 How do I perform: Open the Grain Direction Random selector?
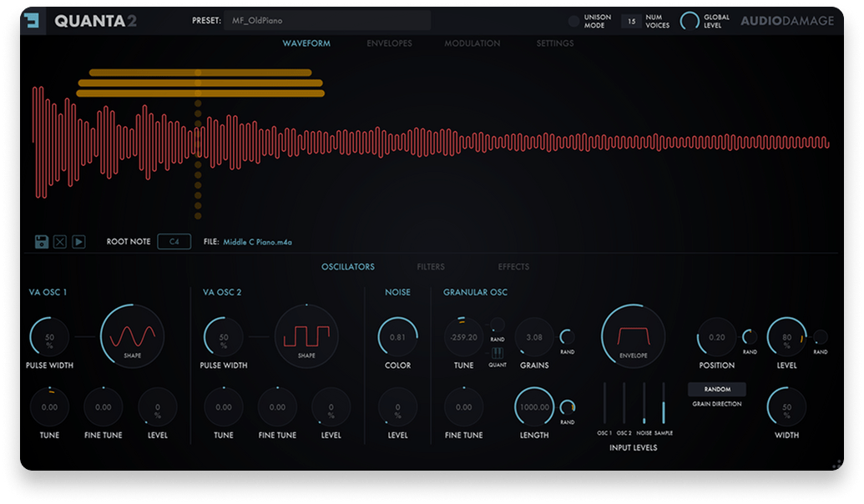coord(716,389)
